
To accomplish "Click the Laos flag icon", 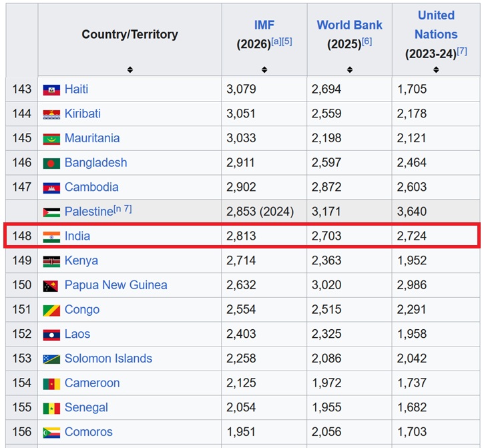I will 51,334.
